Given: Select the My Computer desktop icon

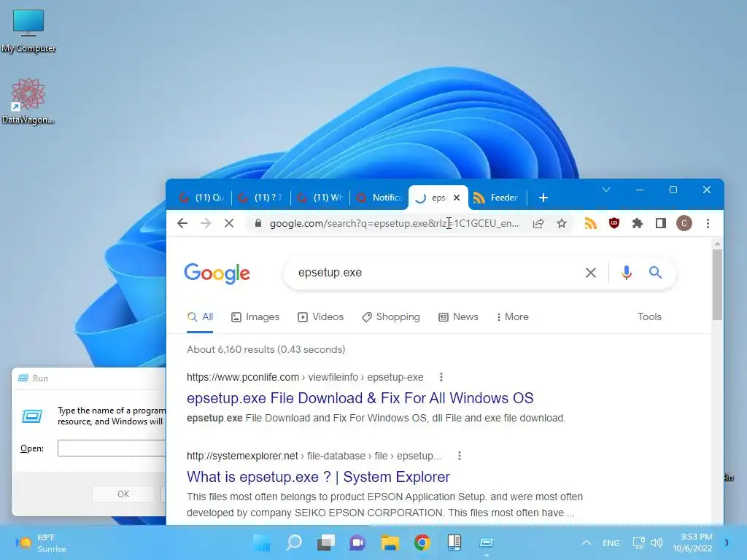Looking at the screenshot, I should (x=28, y=31).
